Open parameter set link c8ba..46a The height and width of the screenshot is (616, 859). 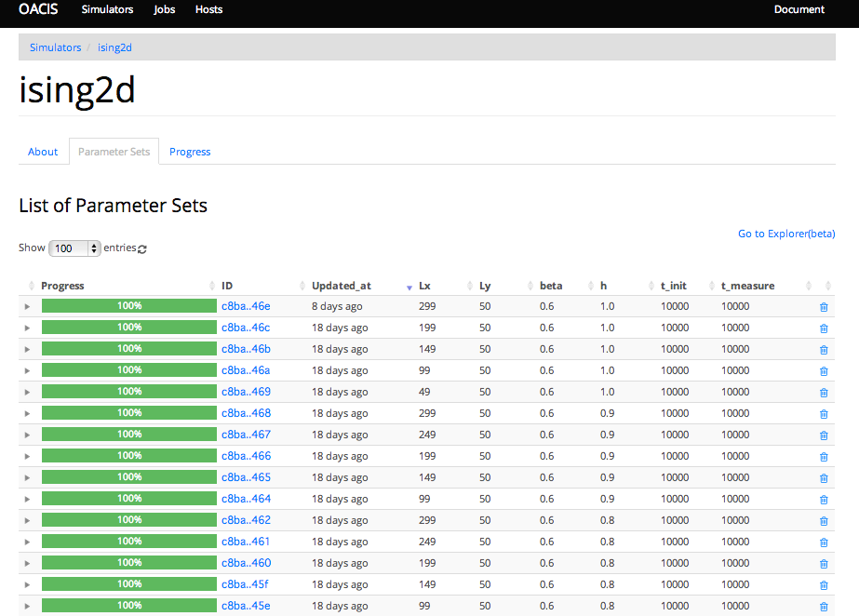[246, 370]
